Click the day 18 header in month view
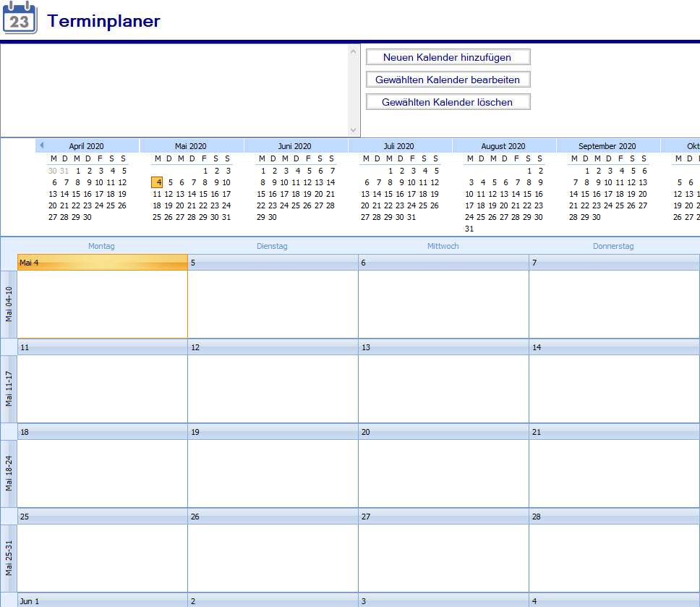 click(102, 432)
